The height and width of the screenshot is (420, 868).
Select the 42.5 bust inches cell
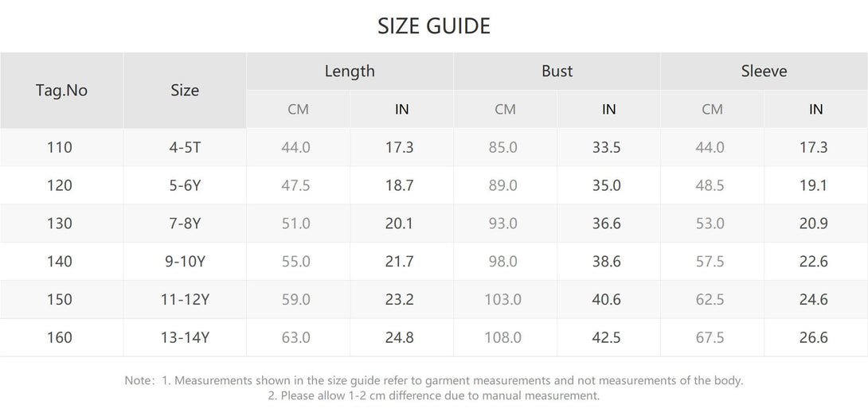(x=607, y=338)
